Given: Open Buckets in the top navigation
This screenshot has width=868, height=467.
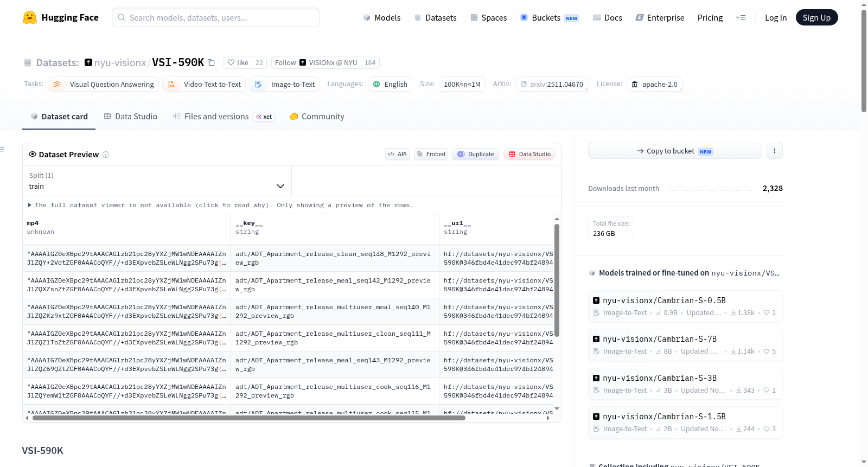Looking at the screenshot, I should 550,18.
